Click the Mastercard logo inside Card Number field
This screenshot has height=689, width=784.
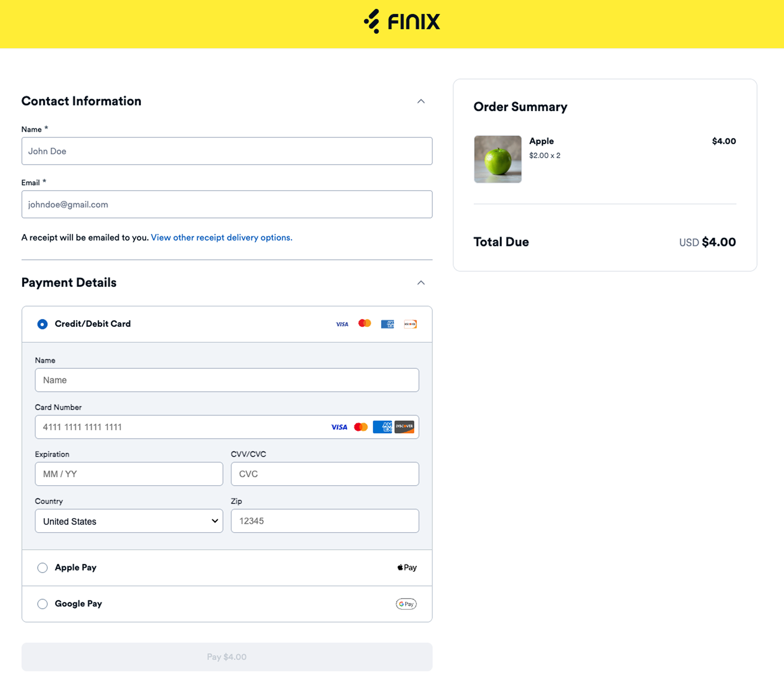click(x=361, y=427)
